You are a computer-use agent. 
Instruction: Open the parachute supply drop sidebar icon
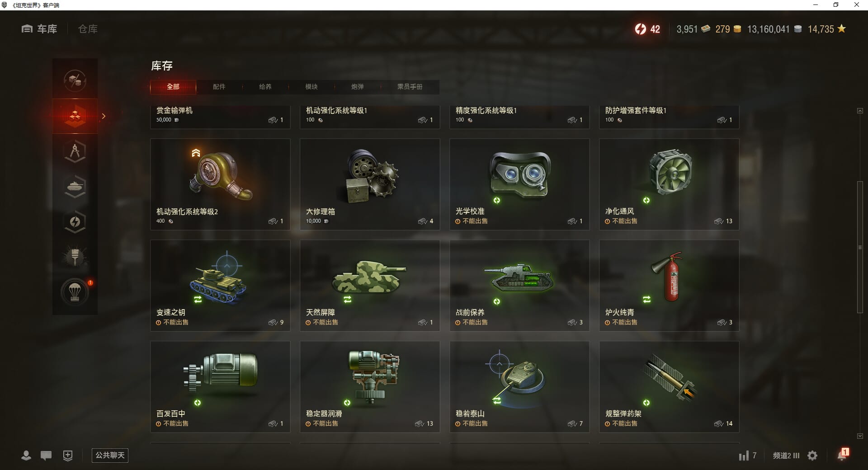pos(75,292)
